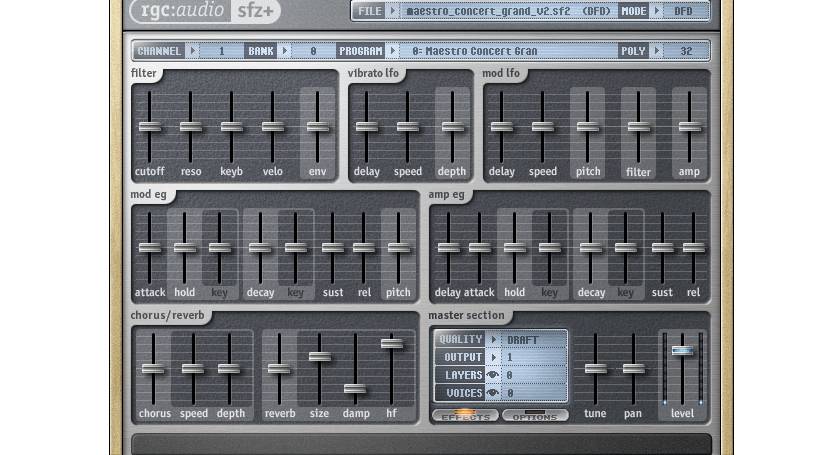This screenshot has width=840, height=455.
Task: Open the QUALITY arrow in master section
Action: point(494,339)
